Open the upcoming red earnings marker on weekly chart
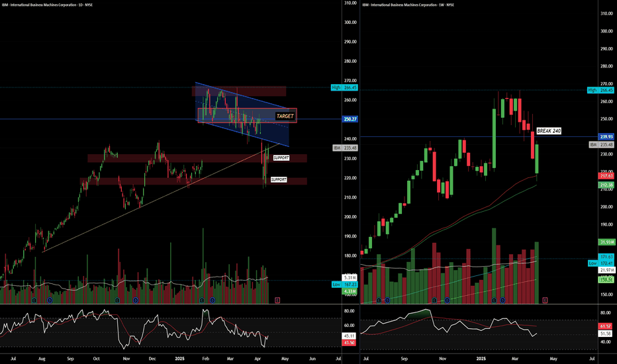617x364 pixels. (x=545, y=300)
